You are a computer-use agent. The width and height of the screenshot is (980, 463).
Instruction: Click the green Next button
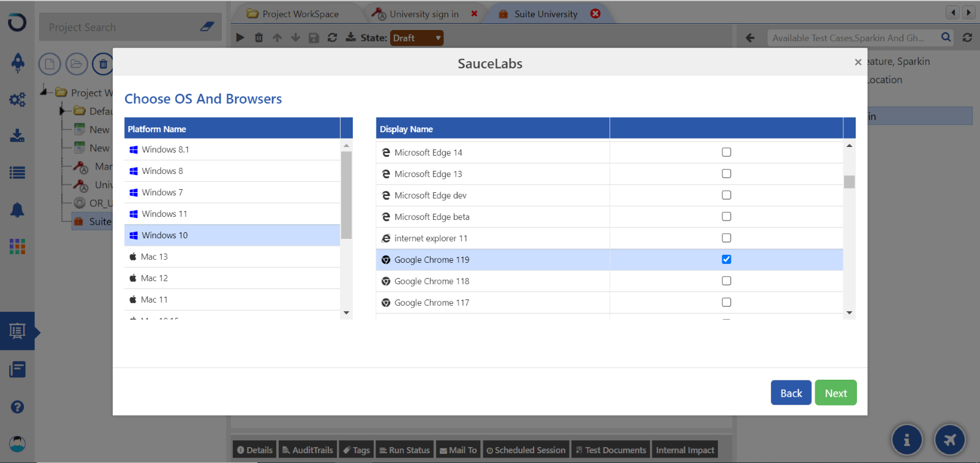click(835, 393)
